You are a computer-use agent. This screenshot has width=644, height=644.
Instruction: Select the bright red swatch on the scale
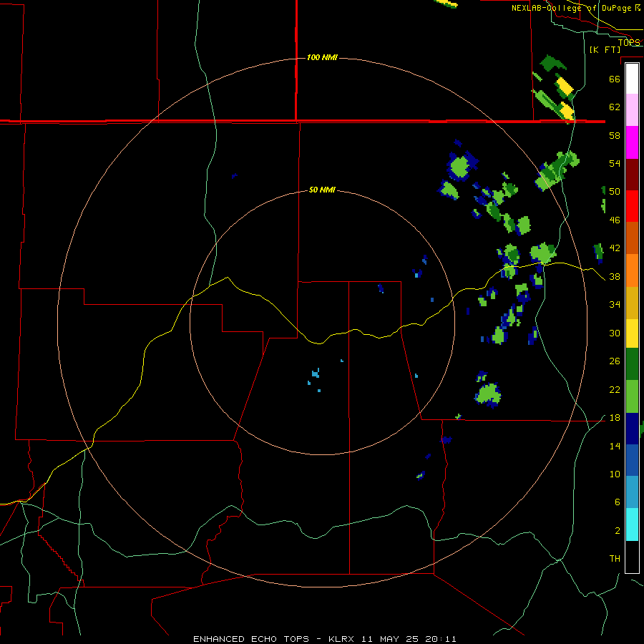[632, 206]
